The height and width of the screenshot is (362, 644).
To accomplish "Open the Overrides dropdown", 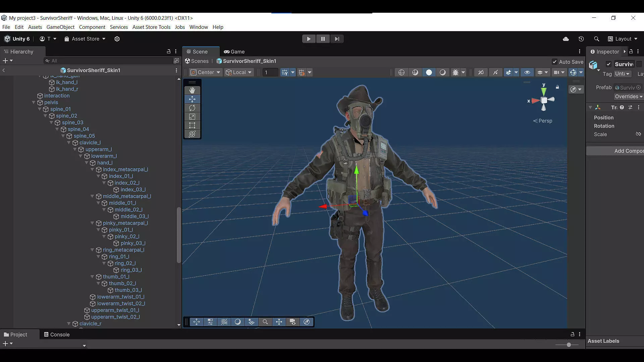I will (629, 97).
